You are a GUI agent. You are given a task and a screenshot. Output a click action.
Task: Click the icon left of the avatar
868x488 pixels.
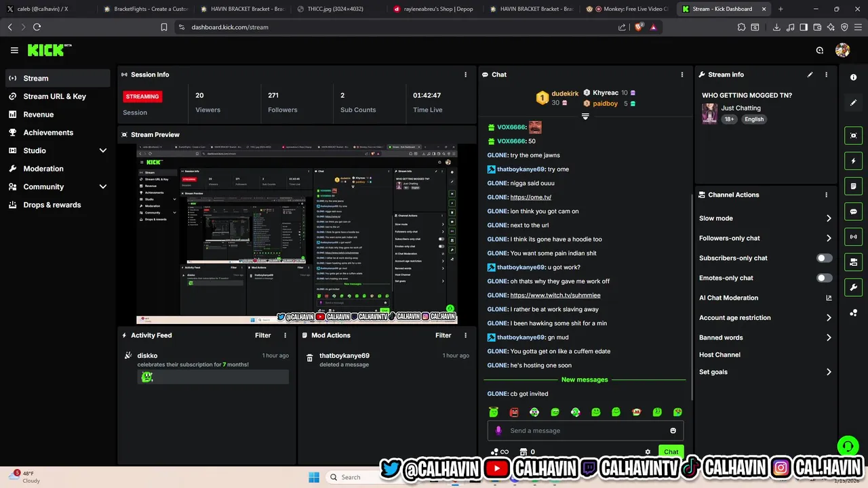(x=820, y=50)
